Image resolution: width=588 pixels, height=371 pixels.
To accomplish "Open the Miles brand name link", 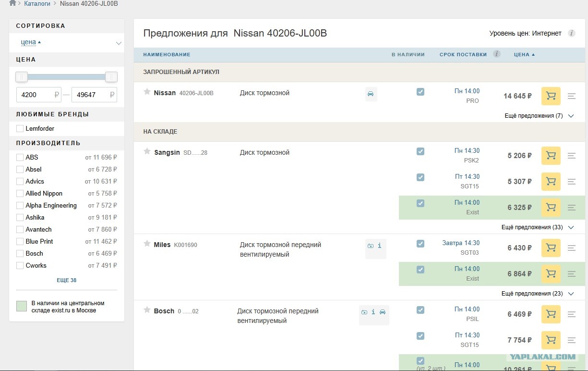I will pos(162,245).
